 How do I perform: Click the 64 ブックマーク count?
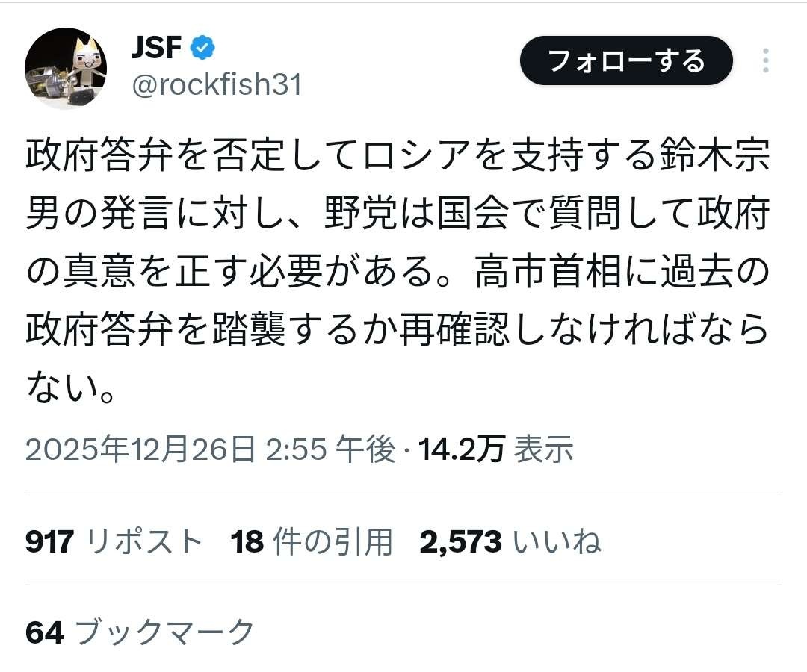point(140,633)
